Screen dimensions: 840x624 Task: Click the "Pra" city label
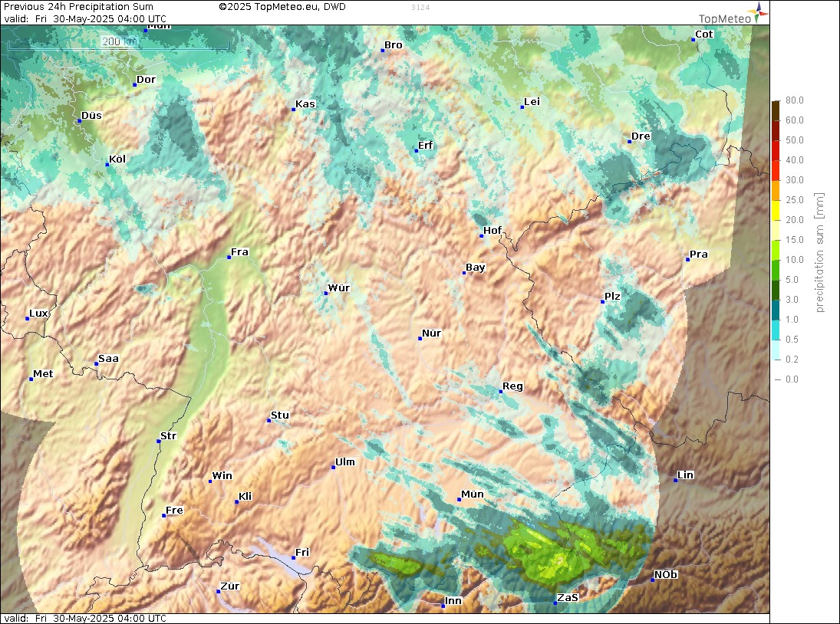pos(699,255)
